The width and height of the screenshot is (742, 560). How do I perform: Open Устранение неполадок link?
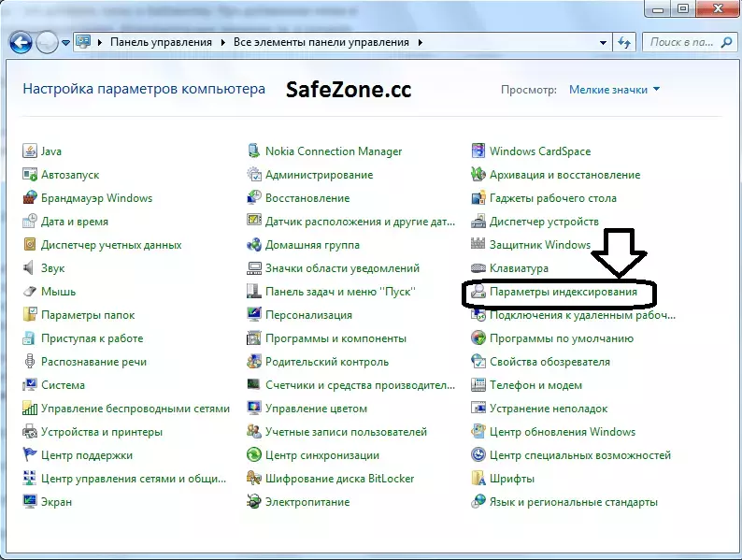coord(549,408)
